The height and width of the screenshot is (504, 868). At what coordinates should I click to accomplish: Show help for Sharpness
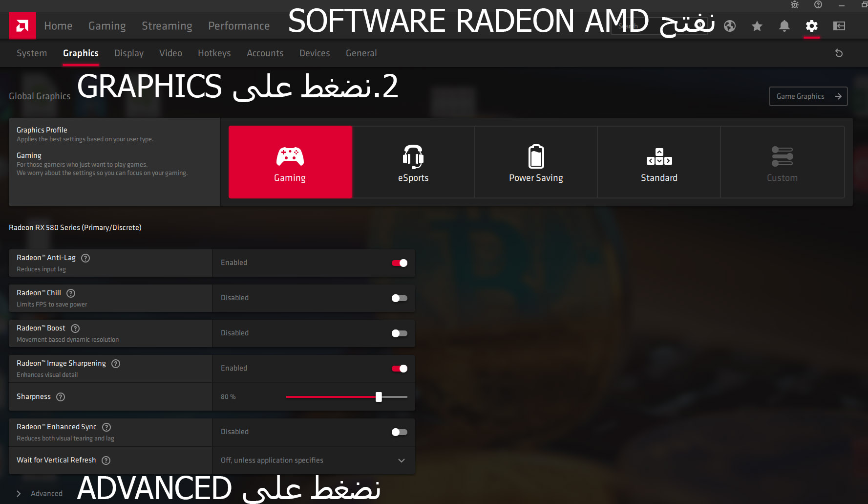tap(61, 397)
